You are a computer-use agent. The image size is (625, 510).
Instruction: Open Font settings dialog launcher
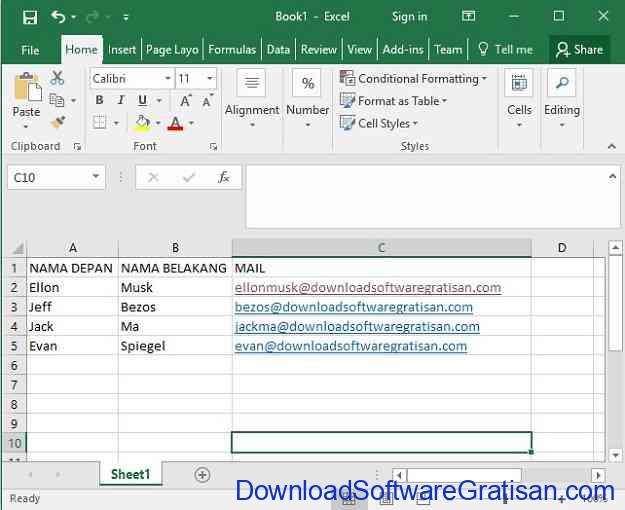[213, 147]
